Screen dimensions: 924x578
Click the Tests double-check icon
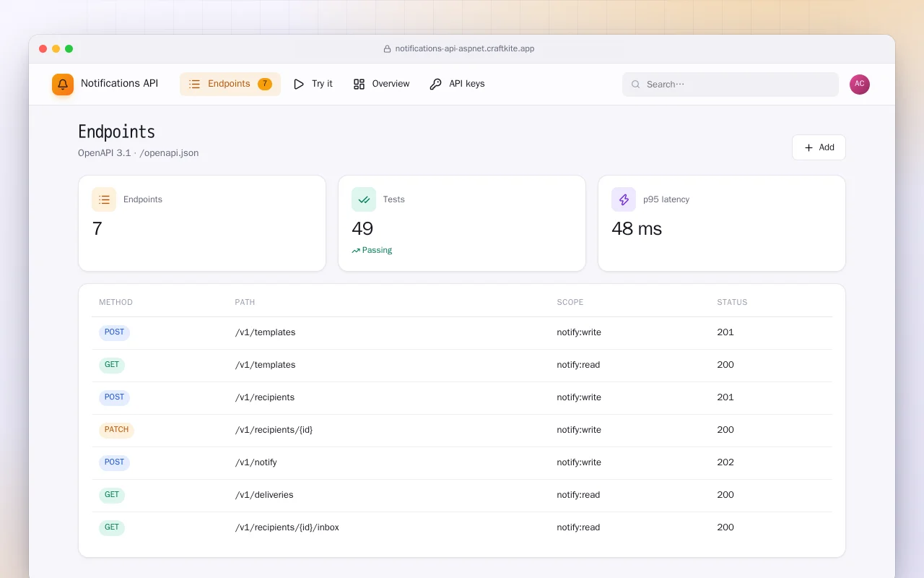pos(364,199)
